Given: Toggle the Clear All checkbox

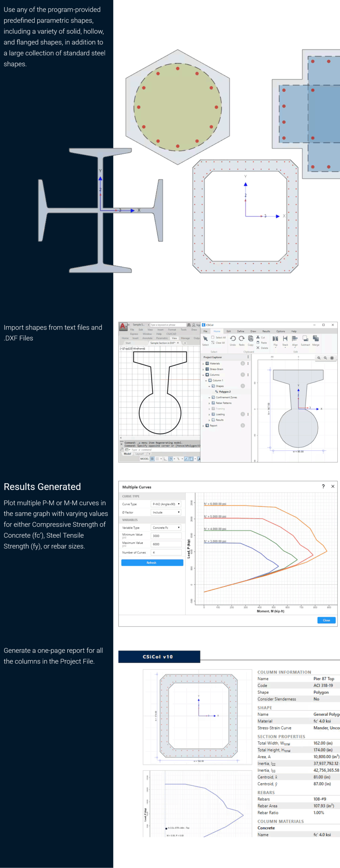Looking at the screenshot, I should (213, 342).
